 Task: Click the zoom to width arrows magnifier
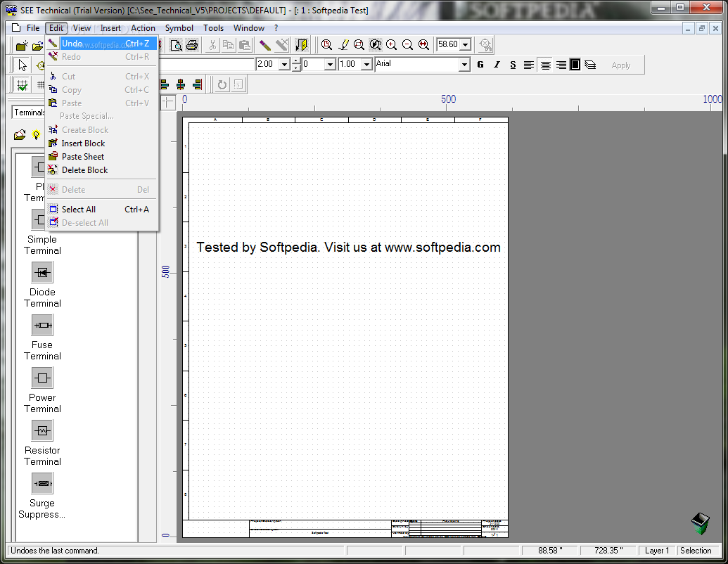tap(423, 44)
